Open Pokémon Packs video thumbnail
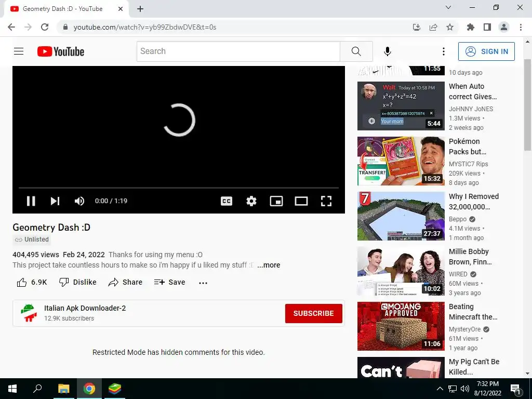The height and width of the screenshot is (399, 532). [401, 161]
